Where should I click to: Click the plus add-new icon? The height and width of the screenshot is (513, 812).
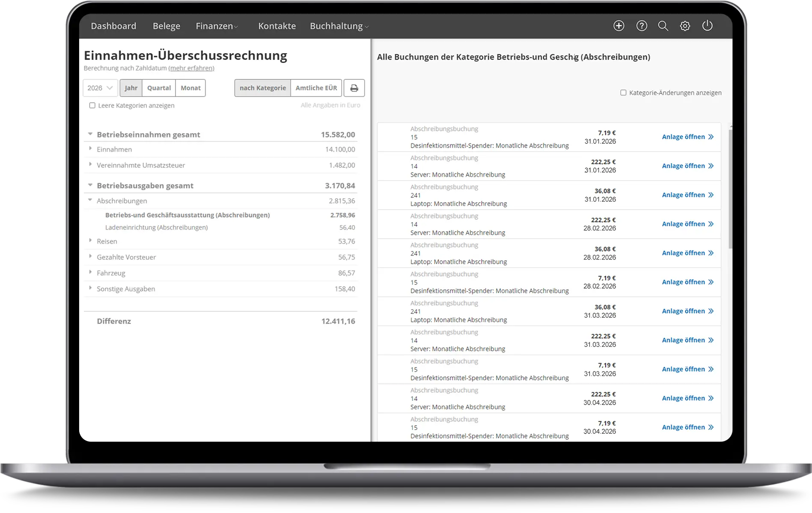(x=619, y=26)
